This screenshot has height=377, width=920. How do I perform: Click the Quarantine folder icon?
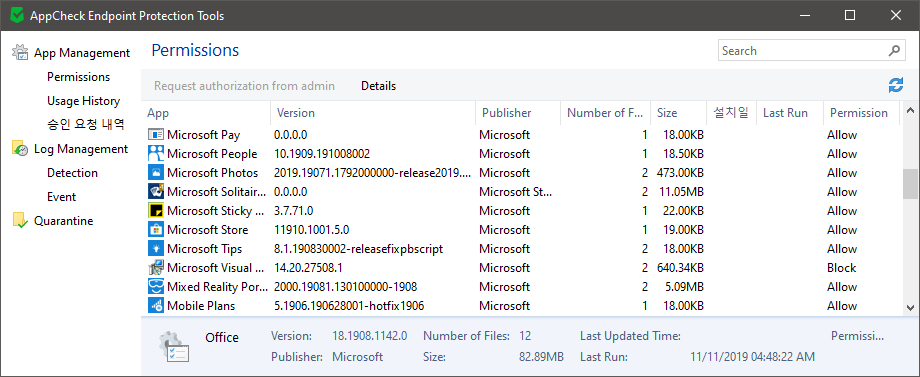click(19, 221)
